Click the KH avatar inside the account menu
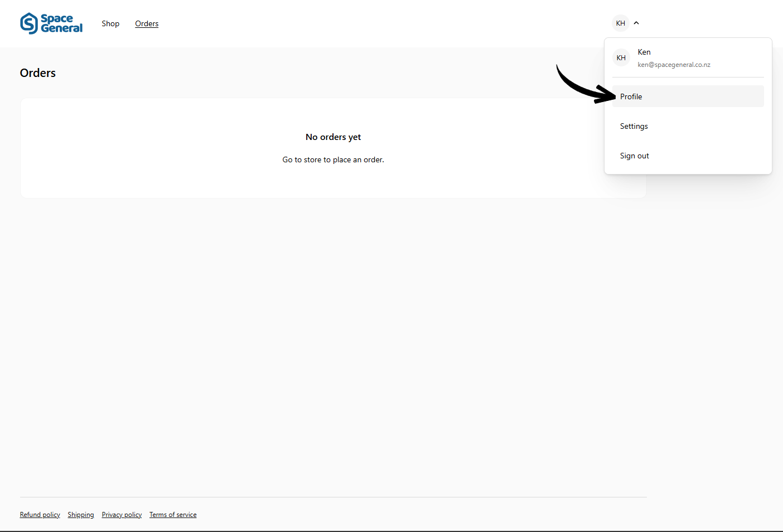 pos(621,58)
